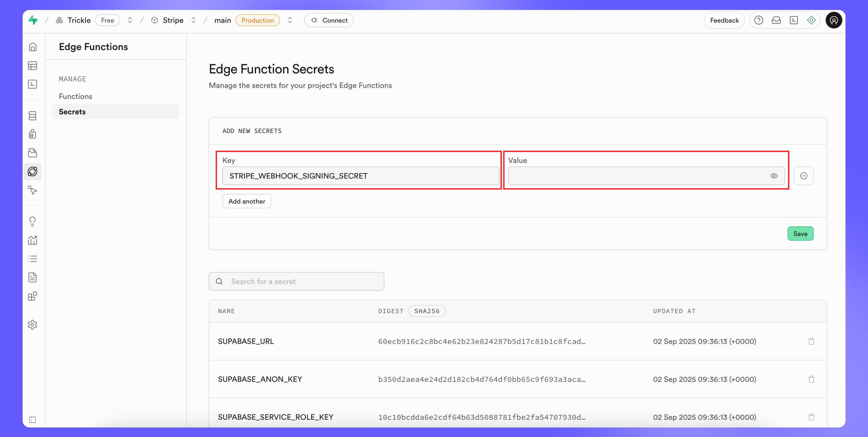Open the Table Editor sidebar icon
This screenshot has width=868, height=437.
click(32, 66)
